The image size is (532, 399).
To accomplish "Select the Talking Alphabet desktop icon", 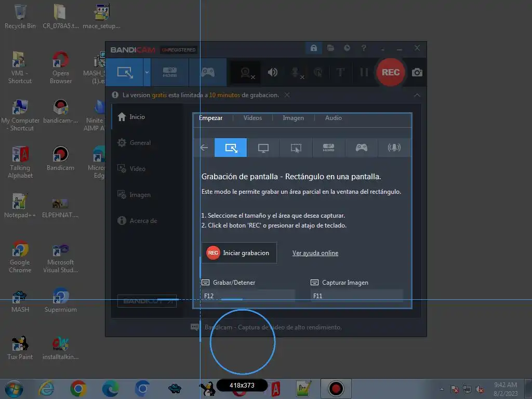I will pyautogui.click(x=20, y=162).
